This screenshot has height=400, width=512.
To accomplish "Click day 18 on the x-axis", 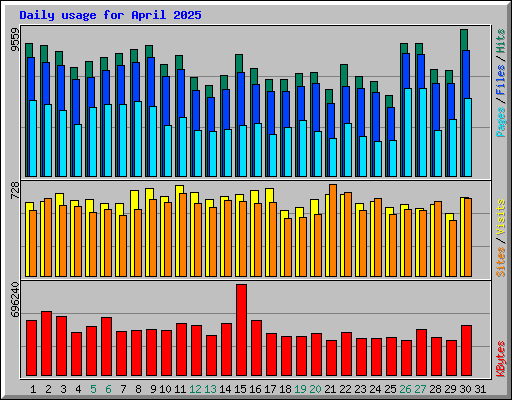I will pyautogui.click(x=285, y=389).
